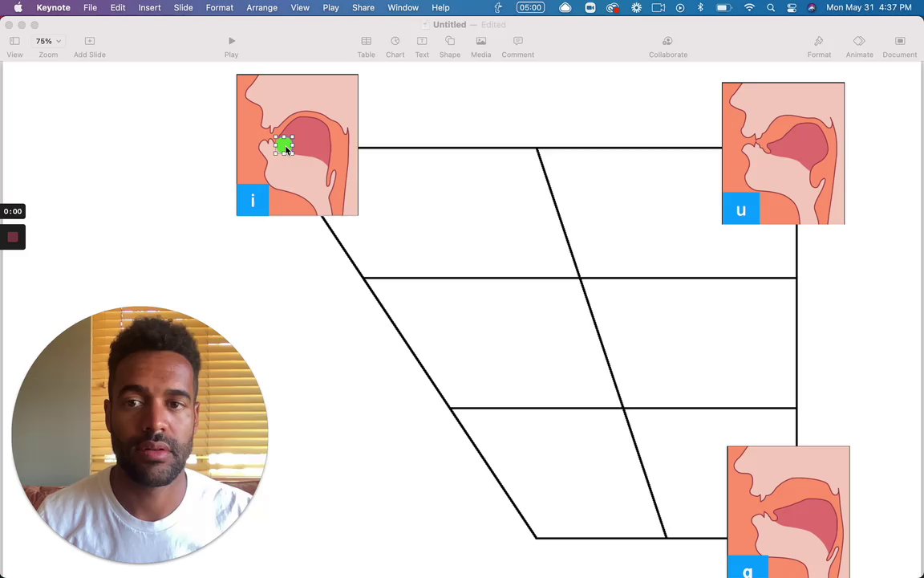This screenshot has width=924, height=578.
Task: Insert a table using Table icon
Action: [x=366, y=41]
